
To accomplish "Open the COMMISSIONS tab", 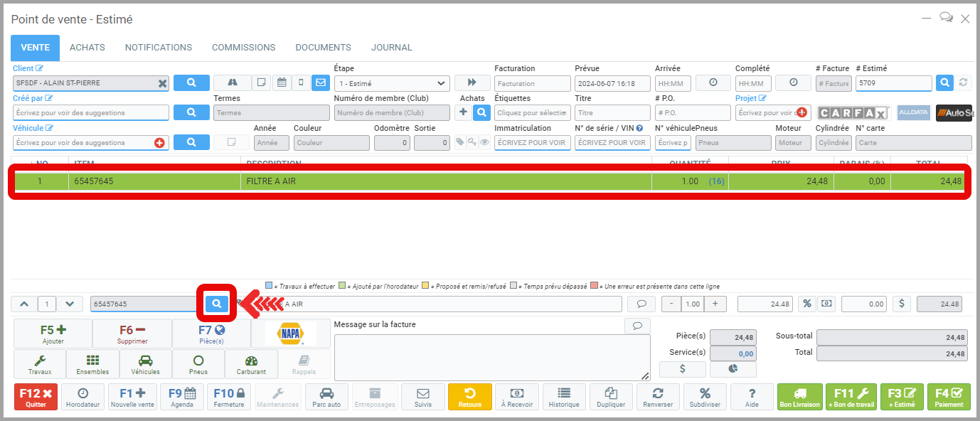I will [x=243, y=48].
